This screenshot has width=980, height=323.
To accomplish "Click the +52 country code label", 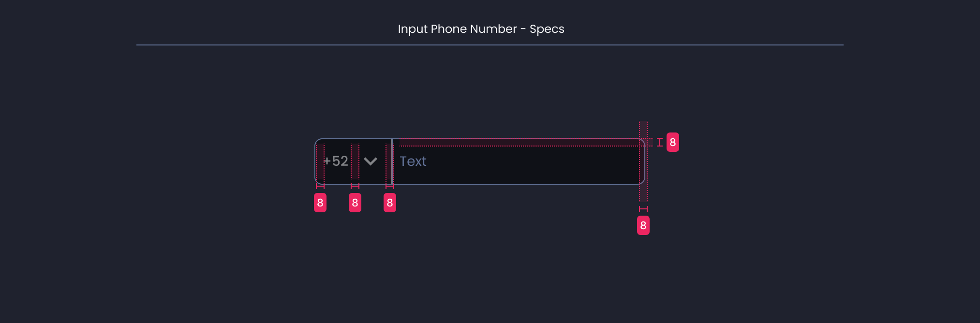I will pos(336,161).
